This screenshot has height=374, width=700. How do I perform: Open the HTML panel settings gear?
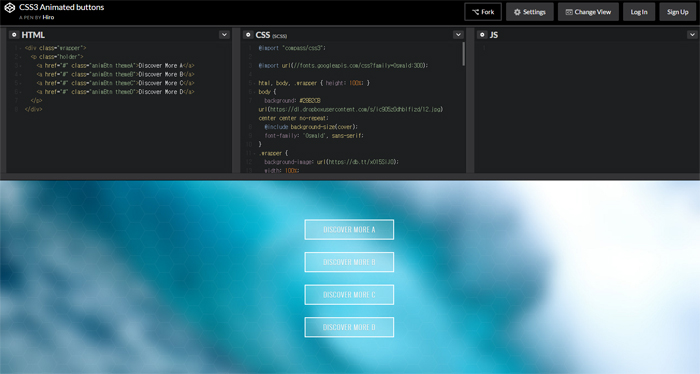click(x=14, y=35)
